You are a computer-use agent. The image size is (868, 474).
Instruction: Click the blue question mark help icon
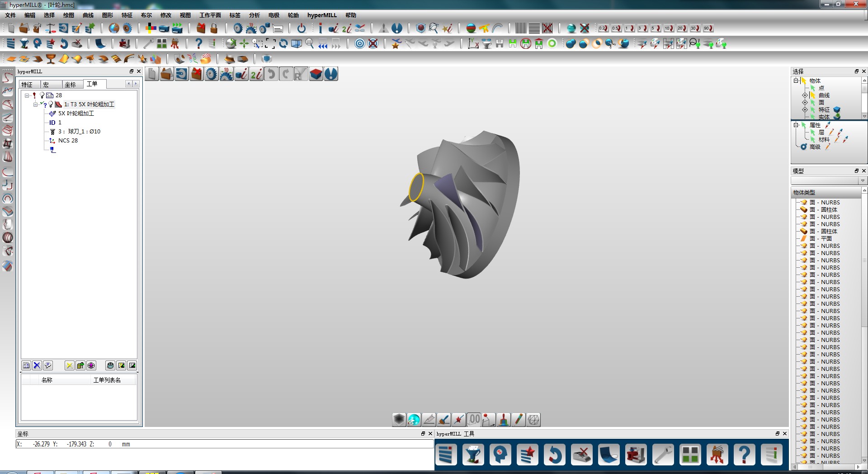point(198,43)
